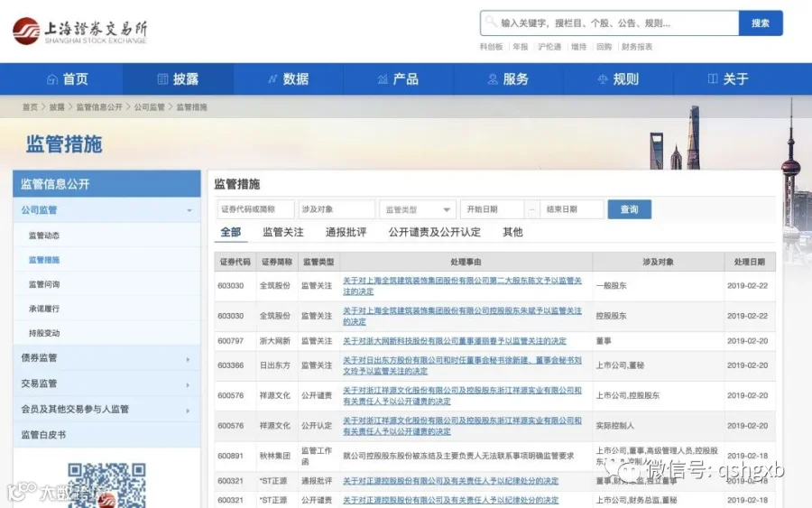
Task: Go to 披露 in the breadcrumb
Action: [x=57, y=107]
